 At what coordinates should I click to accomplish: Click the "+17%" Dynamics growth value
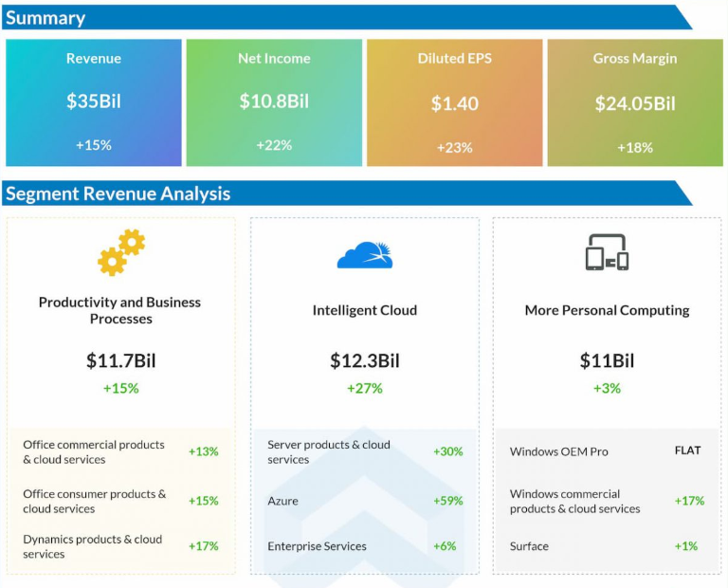(204, 546)
